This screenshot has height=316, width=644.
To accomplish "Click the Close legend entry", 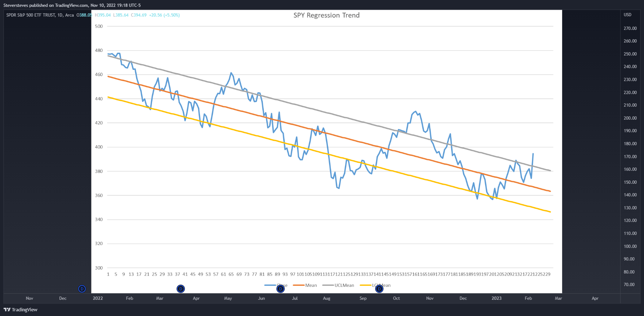I will (x=276, y=285).
